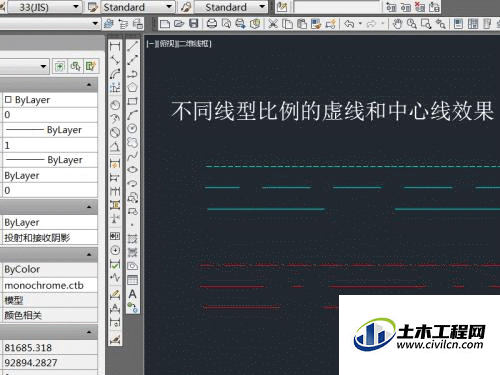
Task: Collapse the section containing 81685.318
Action: click(88, 332)
